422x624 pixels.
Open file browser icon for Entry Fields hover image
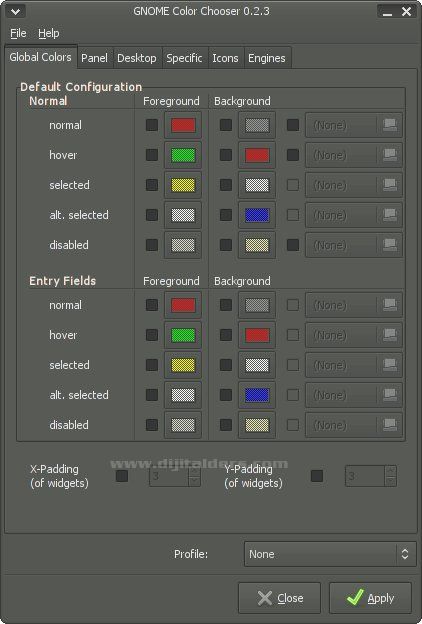click(x=390, y=335)
